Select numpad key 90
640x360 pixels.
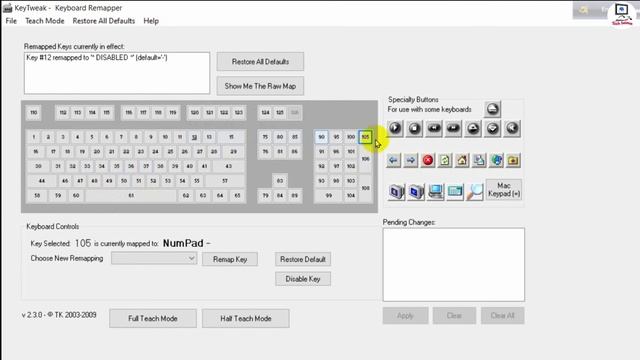click(322, 137)
